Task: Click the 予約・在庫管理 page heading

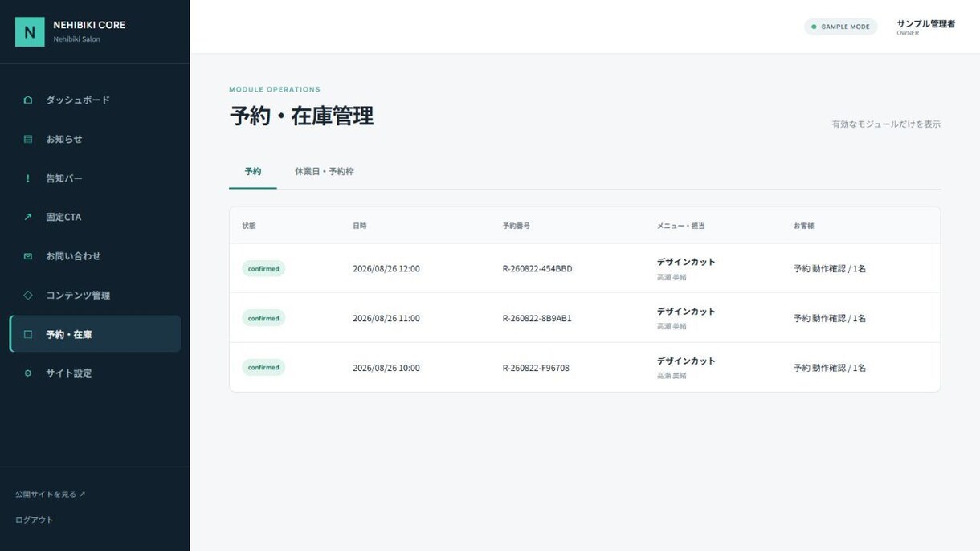Action: pyautogui.click(x=301, y=116)
